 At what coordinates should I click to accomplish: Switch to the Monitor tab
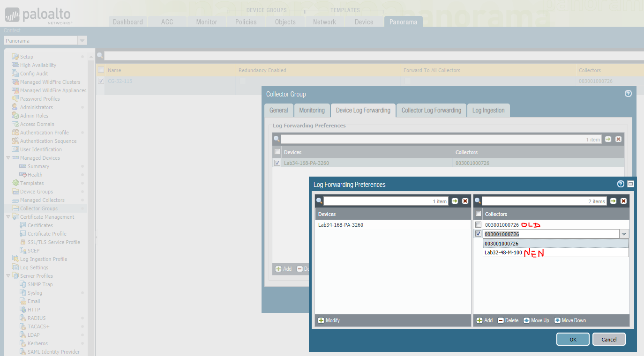(x=207, y=22)
